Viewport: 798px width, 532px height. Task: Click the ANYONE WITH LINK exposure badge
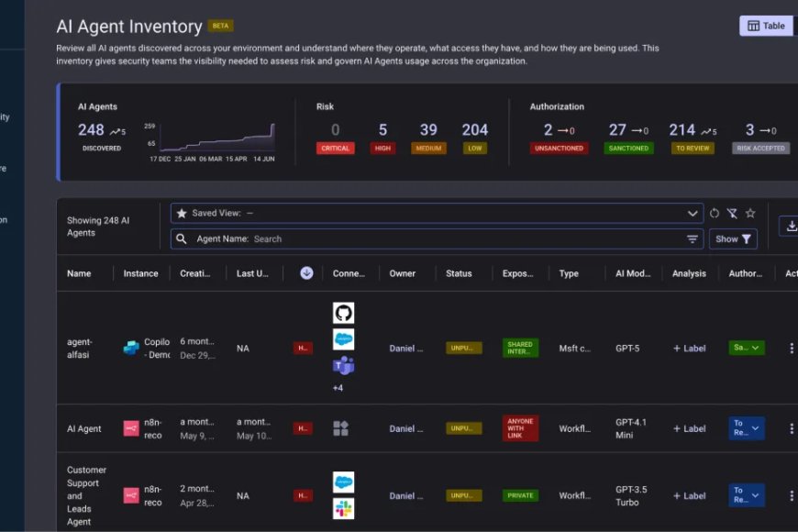point(520,428)
